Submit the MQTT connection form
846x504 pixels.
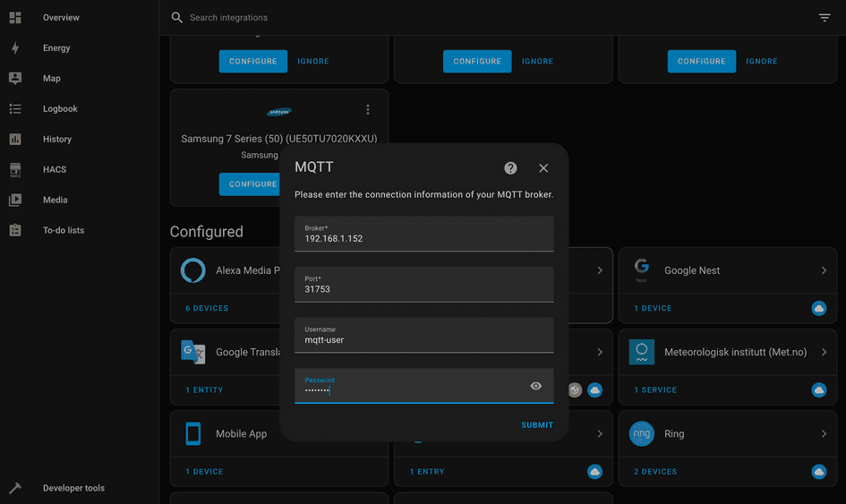(x=537, y=425)
